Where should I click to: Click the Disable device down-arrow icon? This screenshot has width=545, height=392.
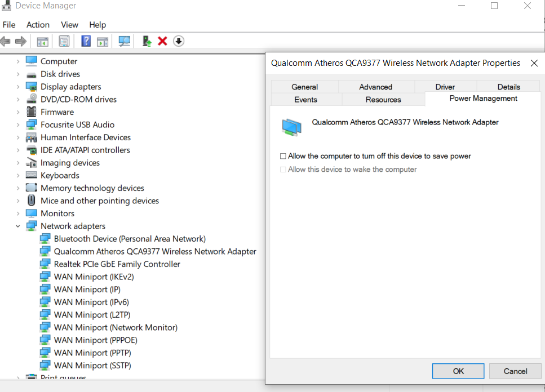pyautogui.click(x=179, y=41)
